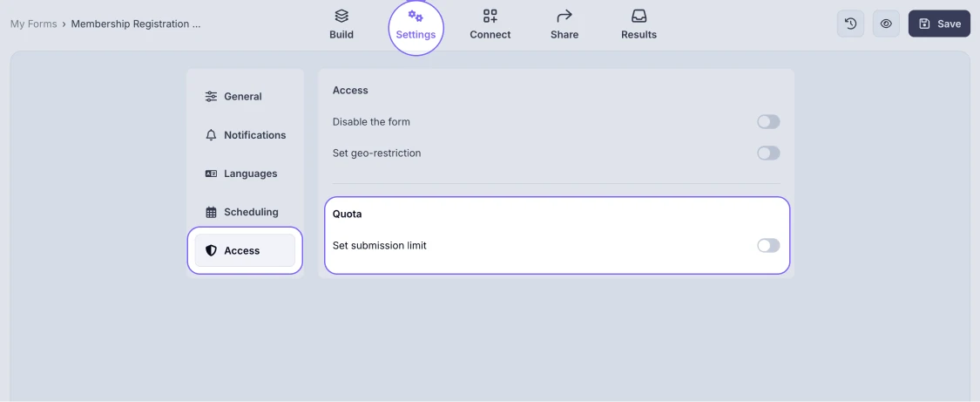Select the Settings tab
The height and width of the screenshot is (402, 980).
[x=416, y=25]
